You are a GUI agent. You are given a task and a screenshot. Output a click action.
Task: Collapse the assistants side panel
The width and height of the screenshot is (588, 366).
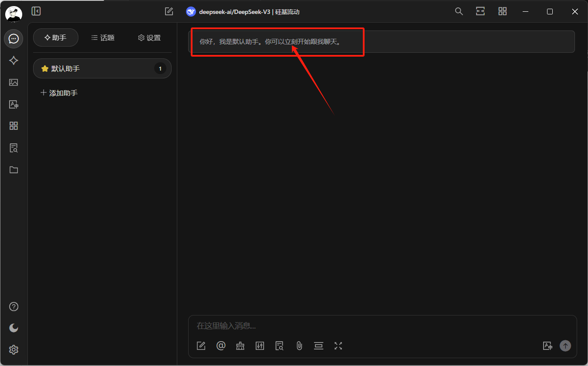(36, 11)
